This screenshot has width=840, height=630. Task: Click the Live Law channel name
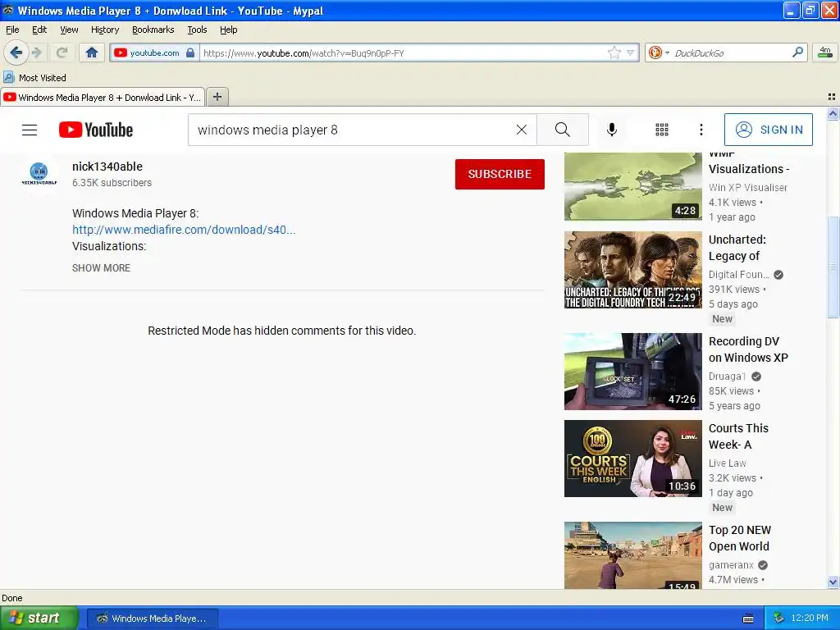coord(727,463)
